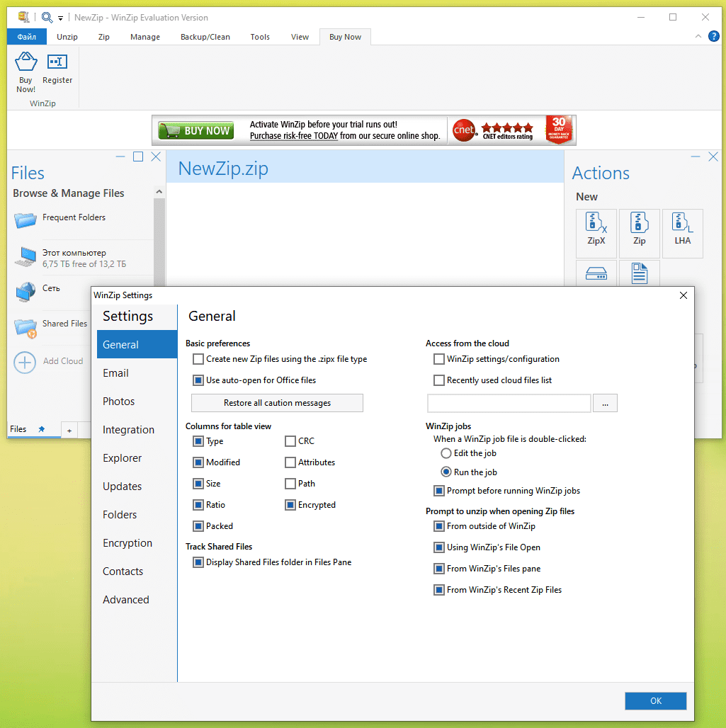This screenshot has width=726, height=728.
Task: Enable creating Zip files as .zipx
Action: tap(198, 359)
